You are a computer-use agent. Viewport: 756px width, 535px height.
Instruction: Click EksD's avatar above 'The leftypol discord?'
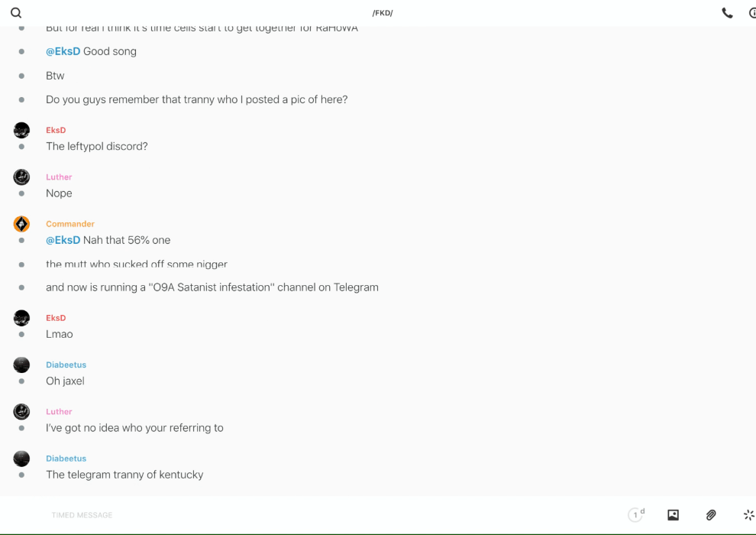(21, 130)
